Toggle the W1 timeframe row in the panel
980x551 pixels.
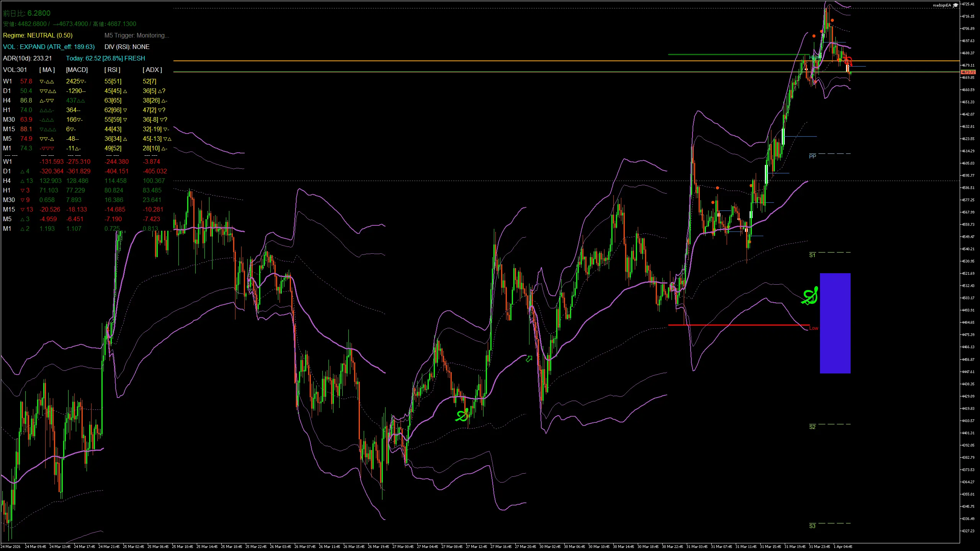click(x=7, y=81)
